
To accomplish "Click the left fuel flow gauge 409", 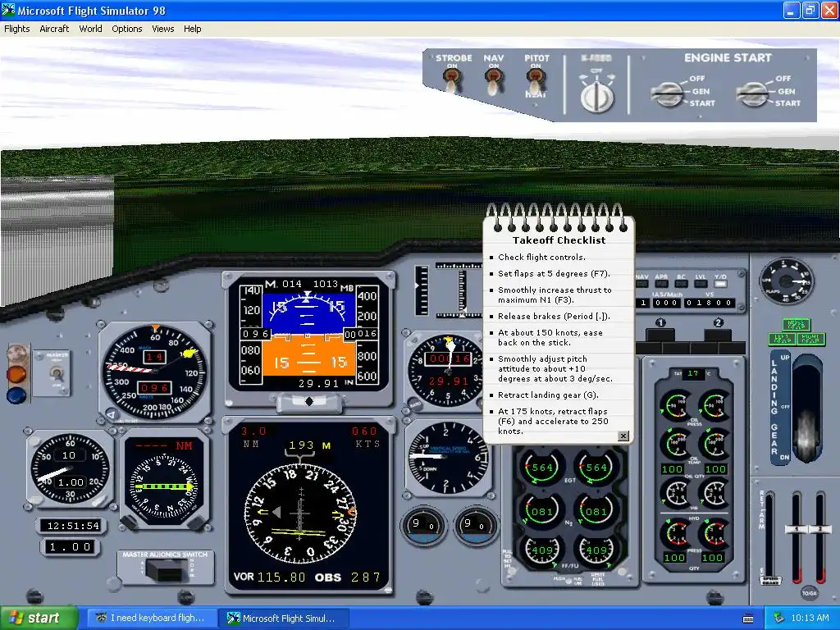I will [x=541, y=550].
